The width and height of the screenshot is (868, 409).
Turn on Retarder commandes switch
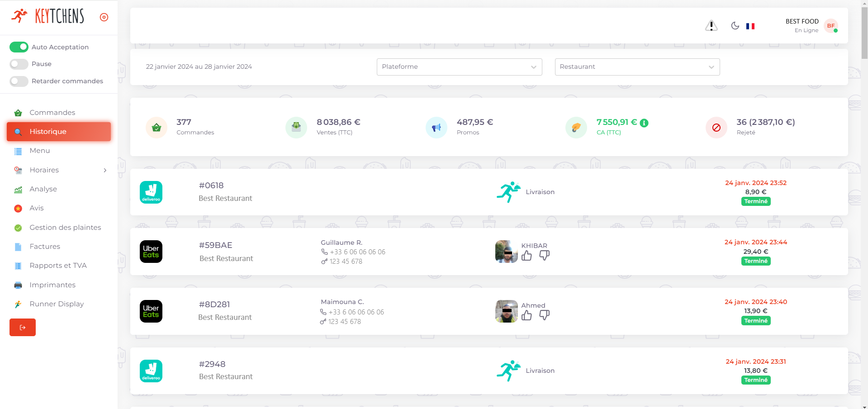point(19,81)
